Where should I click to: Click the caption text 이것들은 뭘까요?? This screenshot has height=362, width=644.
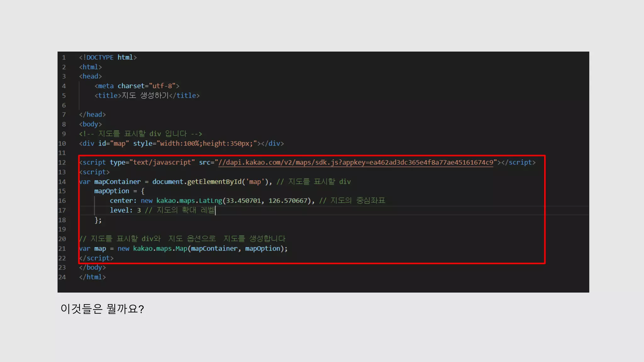pyautogui.click(x=102, y=309)
